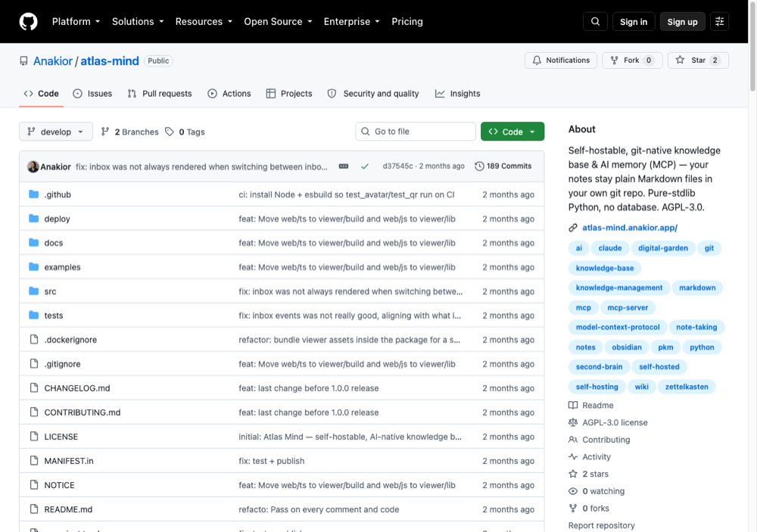
Task: Open the .github folder
Action: click(58, 194)
